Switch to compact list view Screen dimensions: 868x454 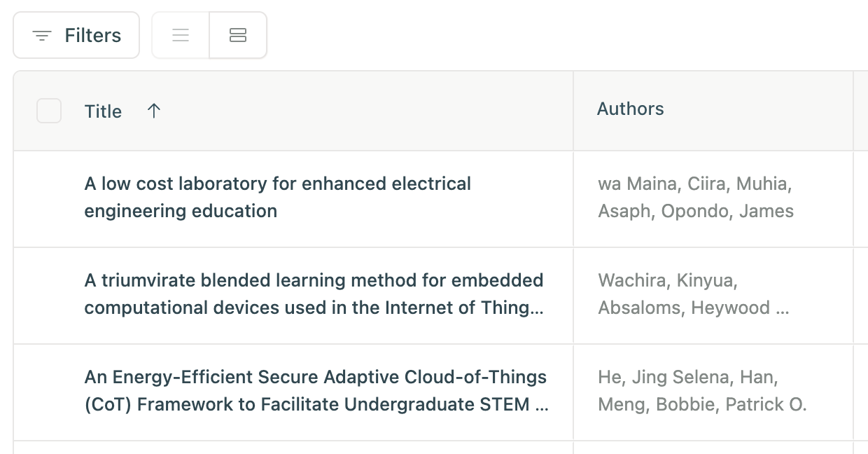coord(181,35)
